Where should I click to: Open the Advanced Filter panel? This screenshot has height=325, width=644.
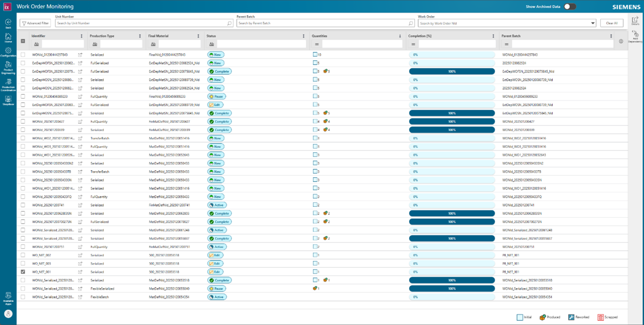click(x=35, y=23)
